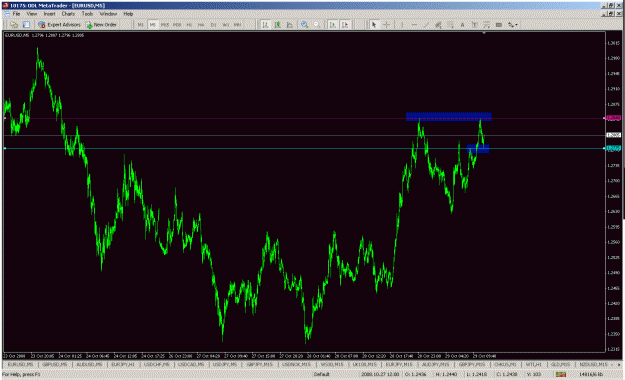This screenshot has width=625, height=380.
Task: Click the Profiles save icon
Action: [26, 25]
